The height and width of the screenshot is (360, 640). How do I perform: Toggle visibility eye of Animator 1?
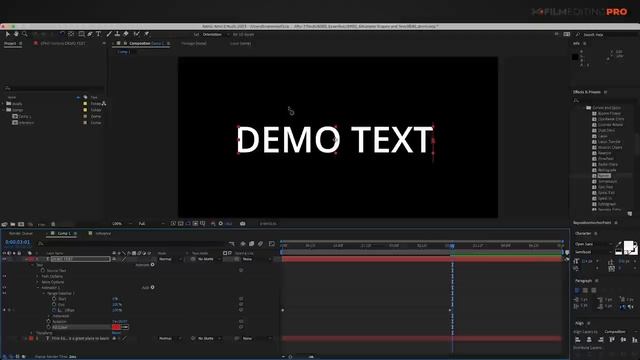click(4, 287)
